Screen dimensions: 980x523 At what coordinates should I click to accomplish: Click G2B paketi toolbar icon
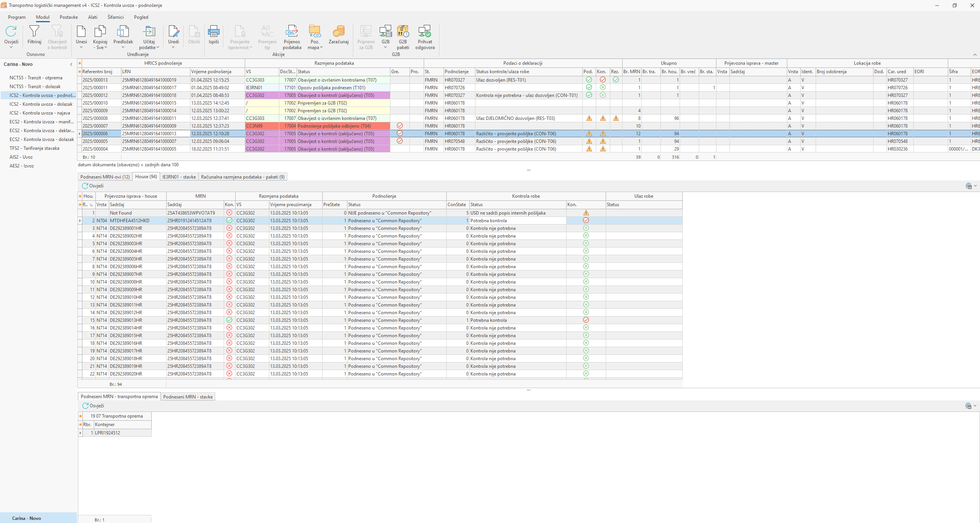403,31
